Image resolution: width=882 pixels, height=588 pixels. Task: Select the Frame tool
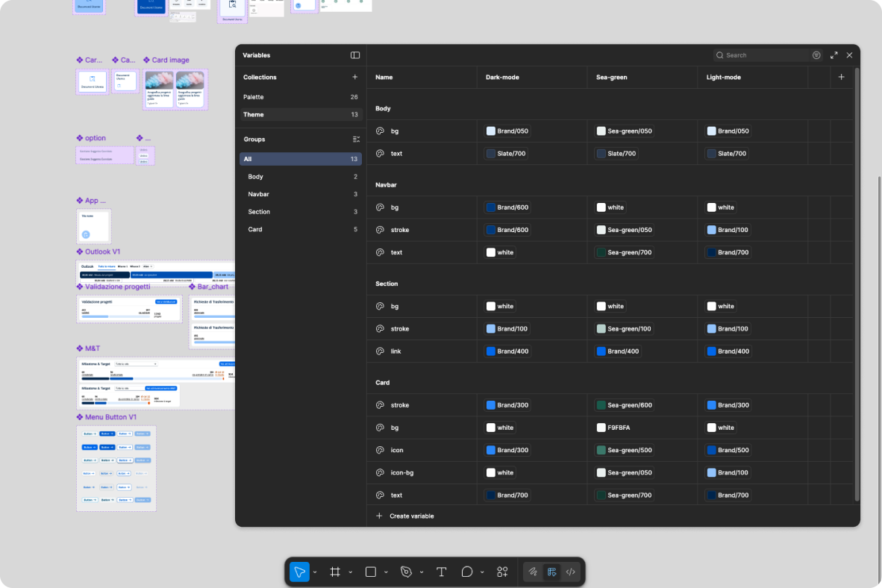(x=335, y=572)
